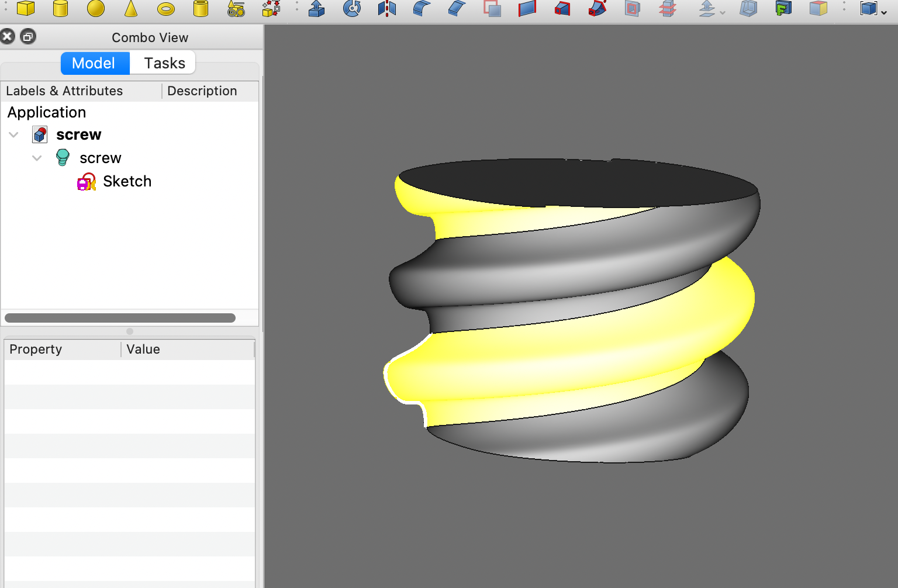898x588 pixels.
Task: Click the teal screw object icon
Action: tap(63, 158)
